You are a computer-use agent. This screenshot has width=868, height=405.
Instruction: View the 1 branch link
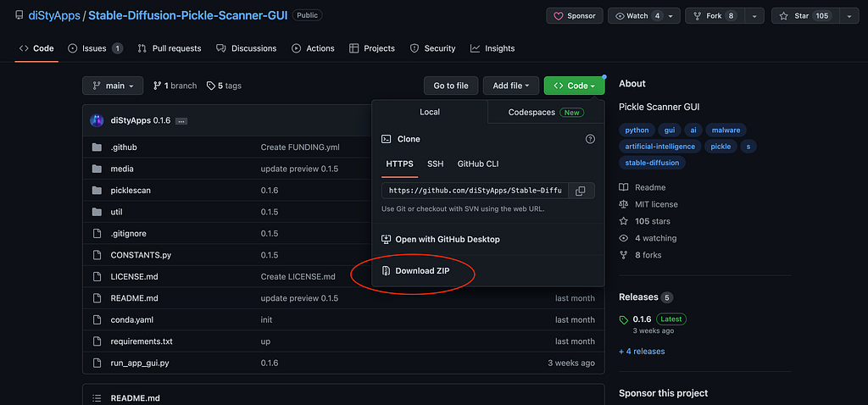tap(175, 86)
